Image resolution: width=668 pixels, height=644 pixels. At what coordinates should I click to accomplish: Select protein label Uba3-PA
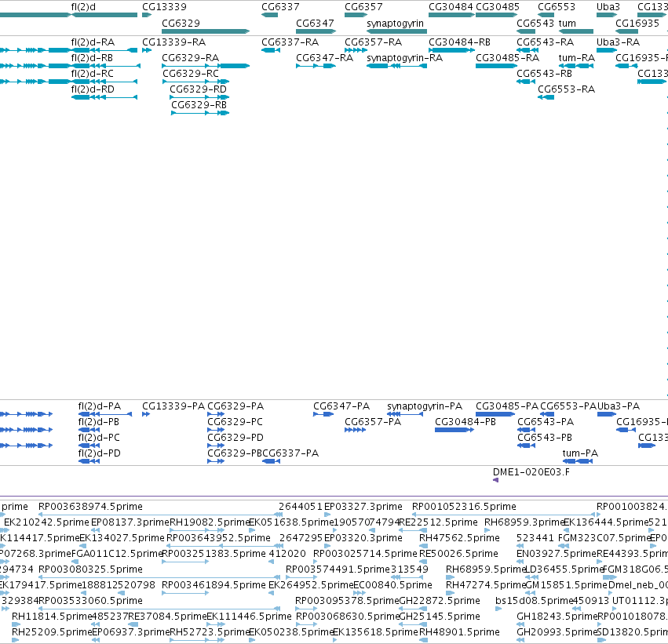click(619, 406)
